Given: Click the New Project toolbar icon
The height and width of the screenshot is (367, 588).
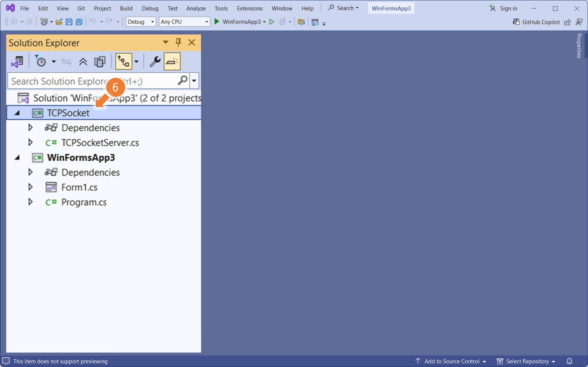Looking at the screenshot, I should click(44, 22).
